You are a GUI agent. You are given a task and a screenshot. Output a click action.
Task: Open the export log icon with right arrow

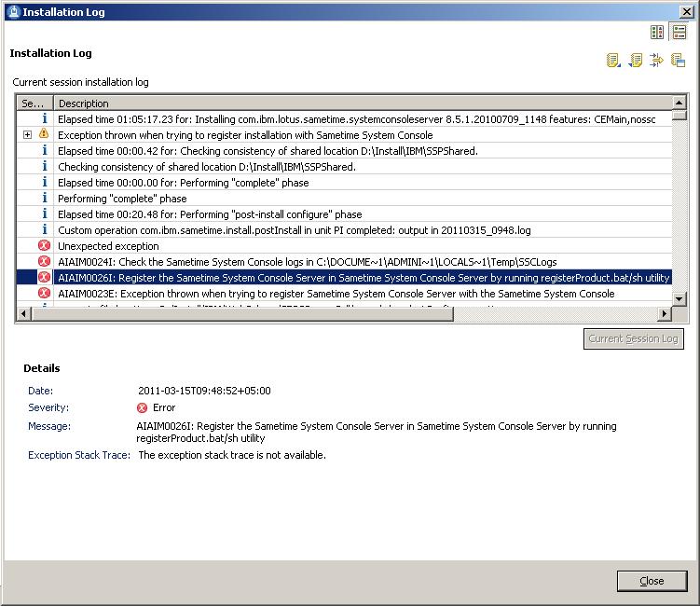[613, 60]
